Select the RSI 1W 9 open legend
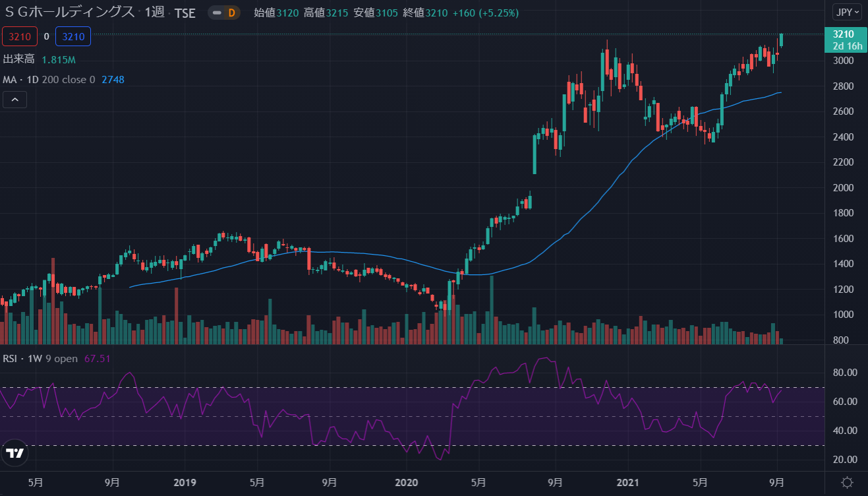This screenshot has width=868, height=496. [x=40, y=359]
